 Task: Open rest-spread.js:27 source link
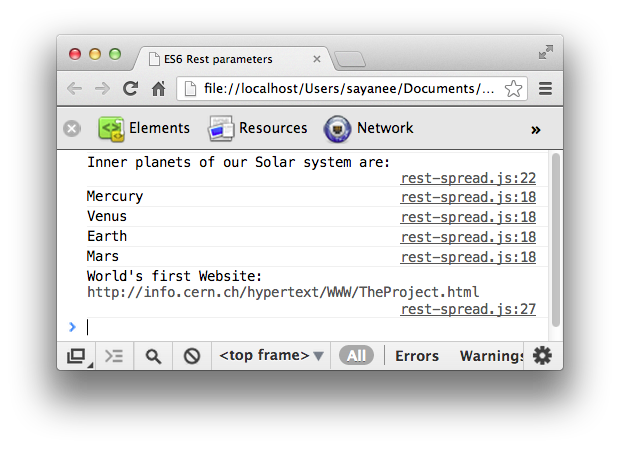click(468, 310)
